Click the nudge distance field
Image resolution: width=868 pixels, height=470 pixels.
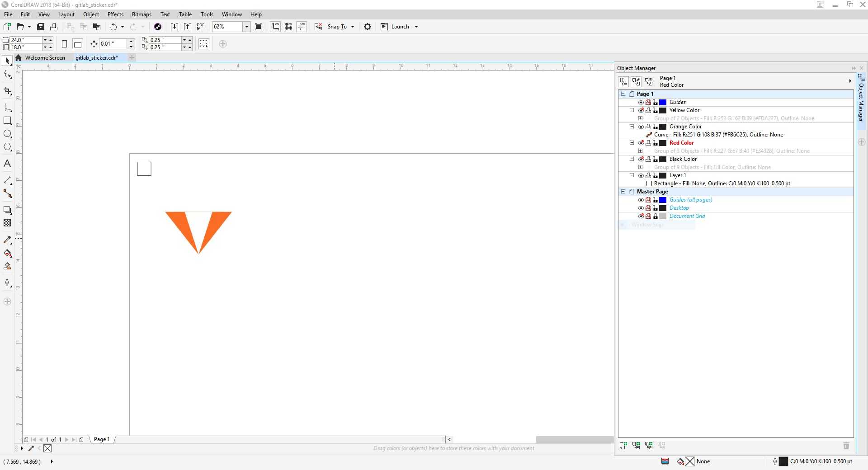[x=113, y=44]
